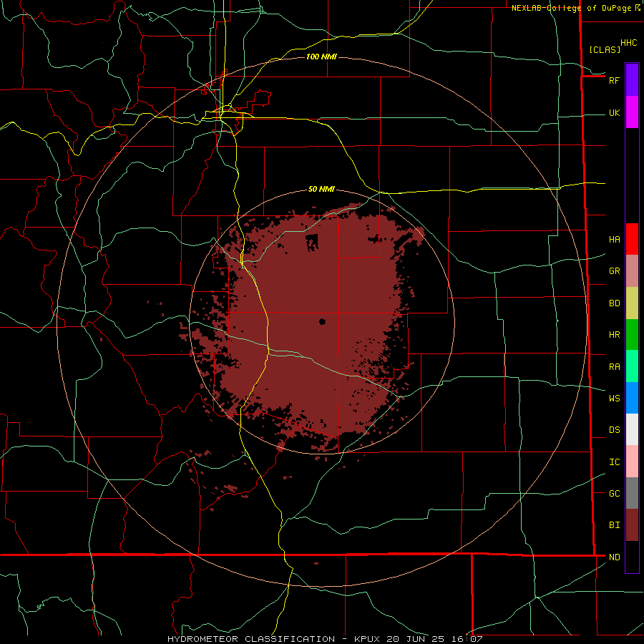
Task: Click the 'RA' legend label
Action: point(614,366)
